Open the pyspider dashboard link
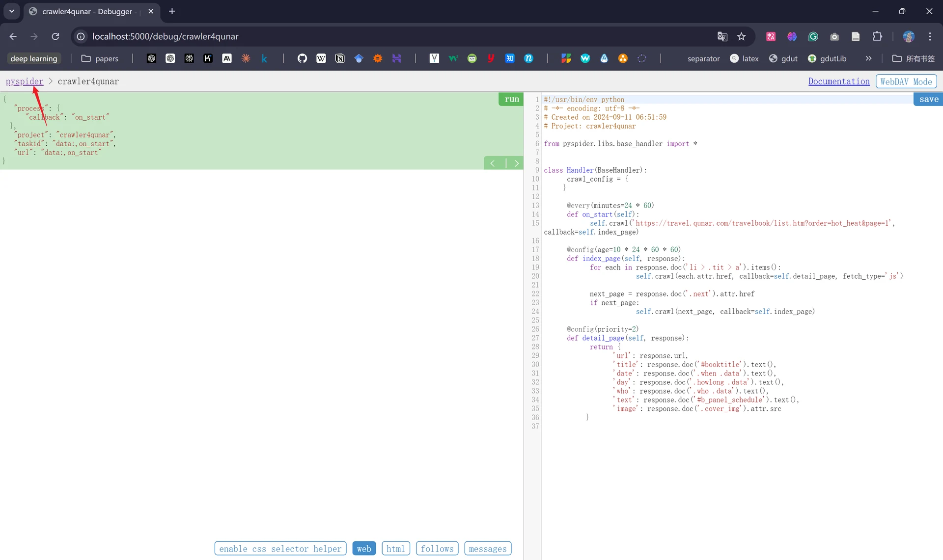 (x=25, y=81)
